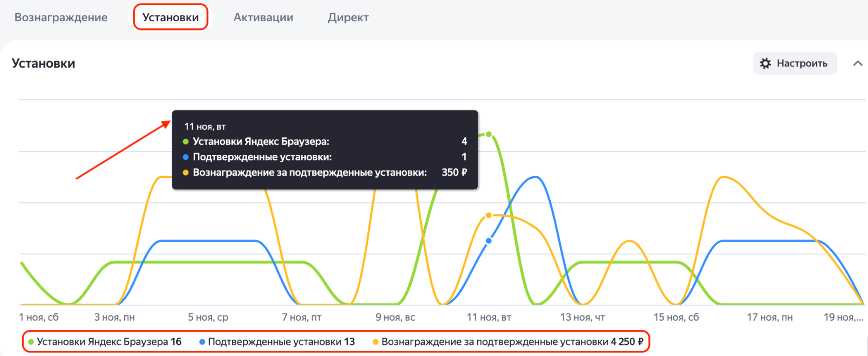The height and width of the screenshot is (356, 868).
Task: Select the Установки tab
Action: coord(171,17)
